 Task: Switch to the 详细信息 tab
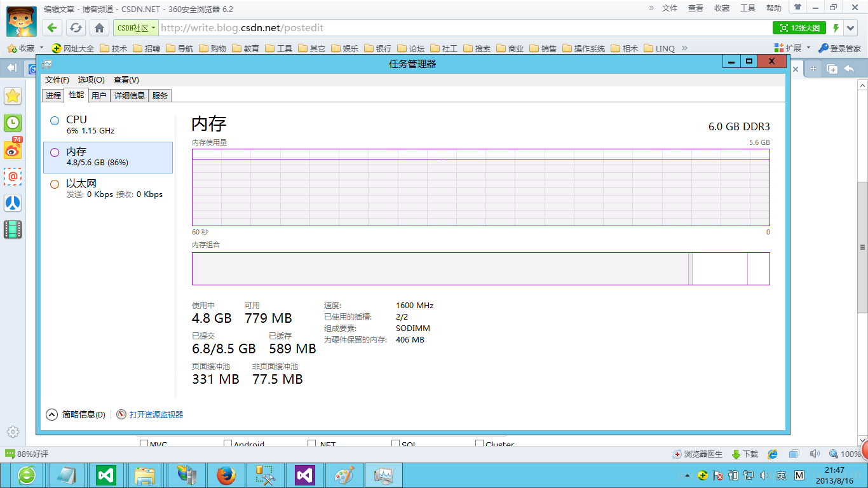[130, 95]
